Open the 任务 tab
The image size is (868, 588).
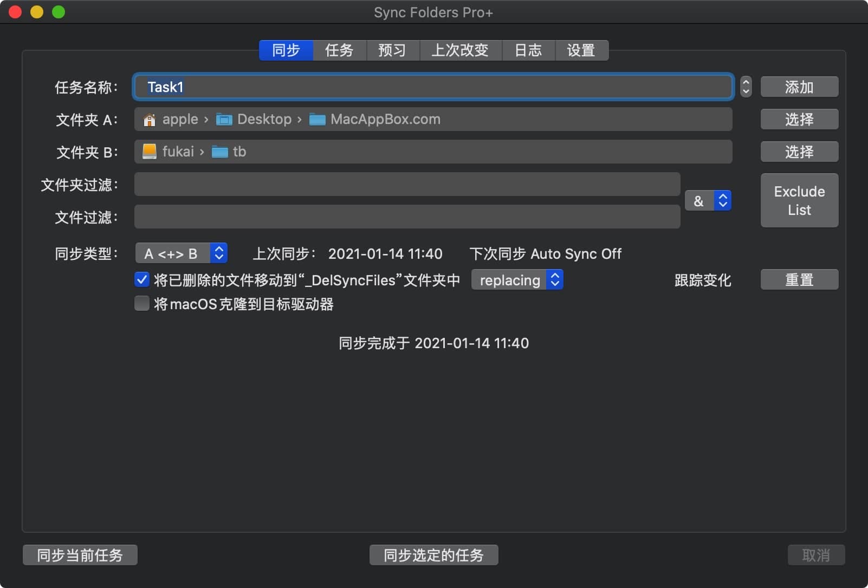(x=339, y=50)
